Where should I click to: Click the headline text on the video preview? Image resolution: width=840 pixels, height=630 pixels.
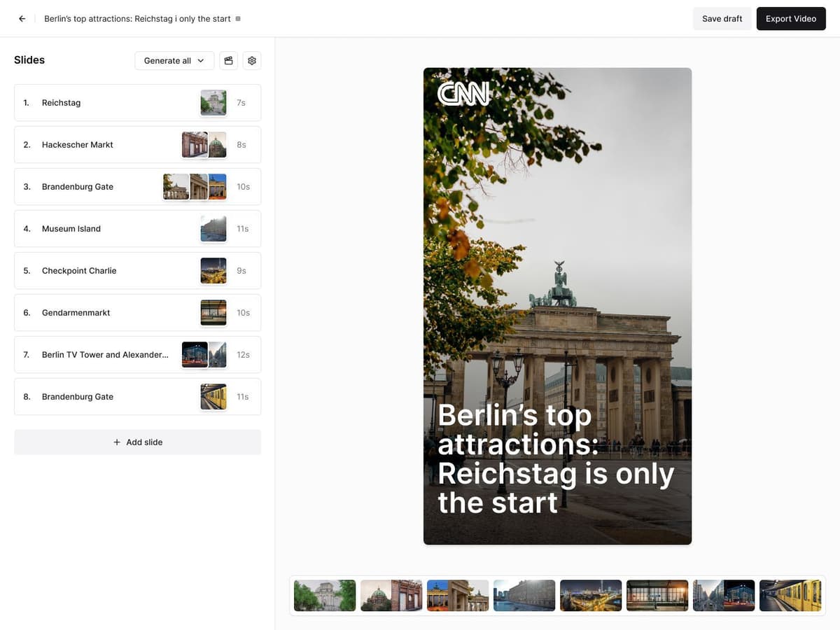pyautogui.click(x=556, y=459)
